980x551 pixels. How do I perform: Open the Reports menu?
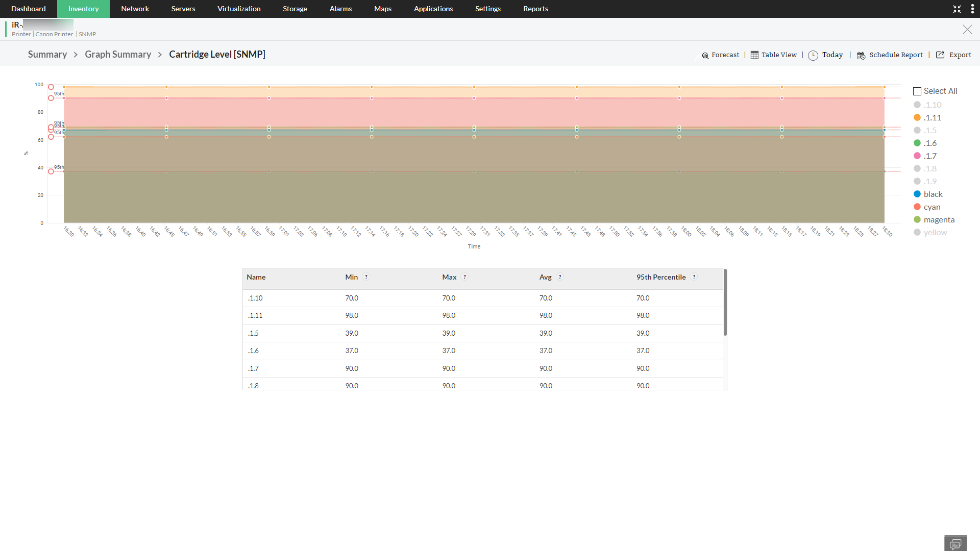[x=535, y=9]
